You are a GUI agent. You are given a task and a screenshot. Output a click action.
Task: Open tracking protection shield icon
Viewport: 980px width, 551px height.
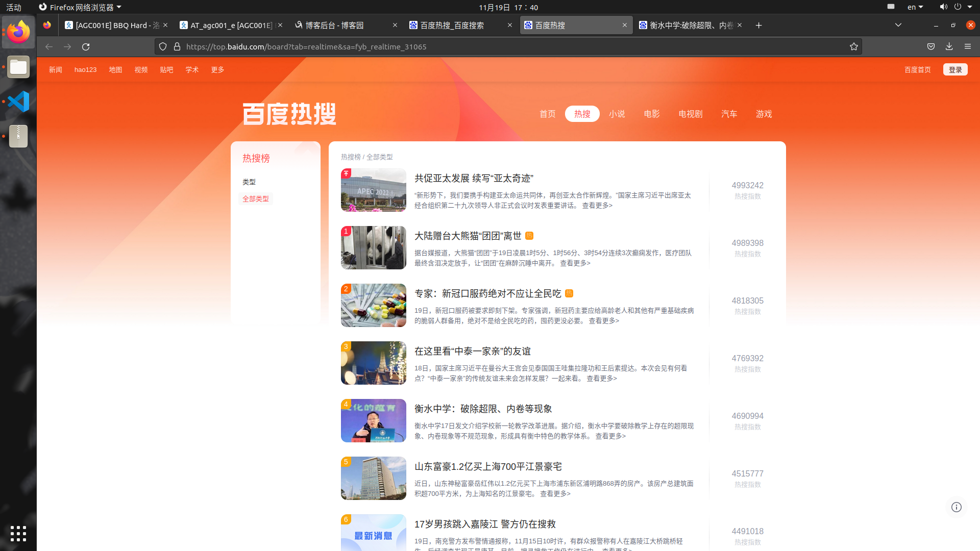click(163, 46)
